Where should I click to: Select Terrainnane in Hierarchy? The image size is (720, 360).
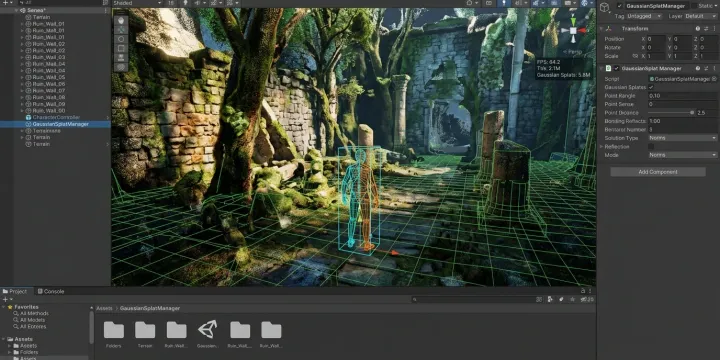coord(46,131)
